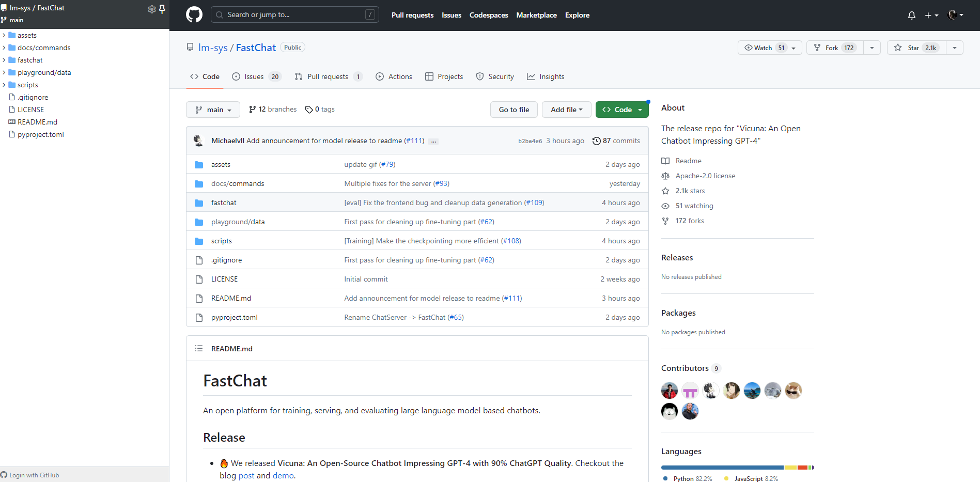980x482 pixels.
Task: Expand commit message ellipsis button
Action: point(433,141)
